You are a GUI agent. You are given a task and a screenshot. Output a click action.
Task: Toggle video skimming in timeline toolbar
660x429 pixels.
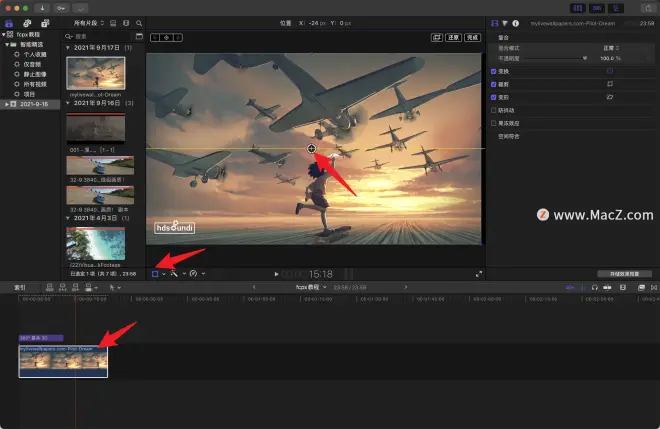[570, 288]
